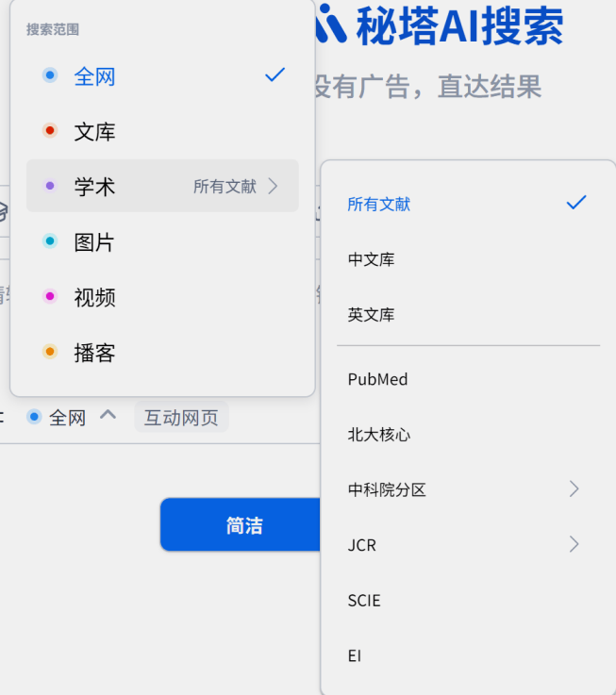
Task: Click the blue dot icon beside 全网 in menu
Action: [x=50, y=76]
